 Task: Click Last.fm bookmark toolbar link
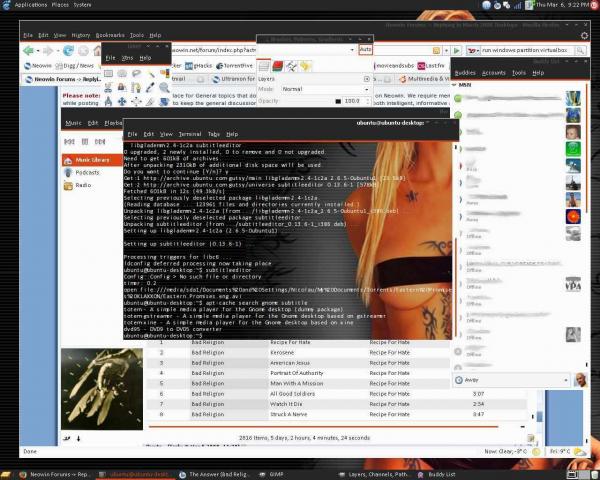(431, 66)
